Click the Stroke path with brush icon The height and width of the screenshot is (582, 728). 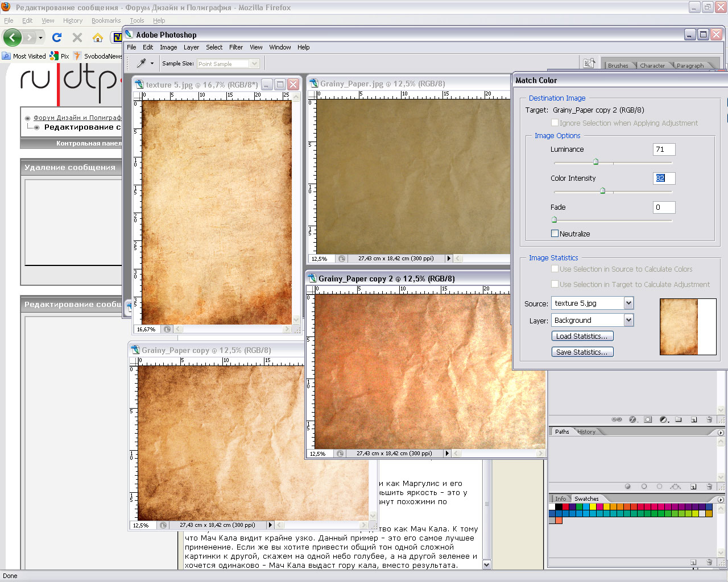[x=644, y=487]
